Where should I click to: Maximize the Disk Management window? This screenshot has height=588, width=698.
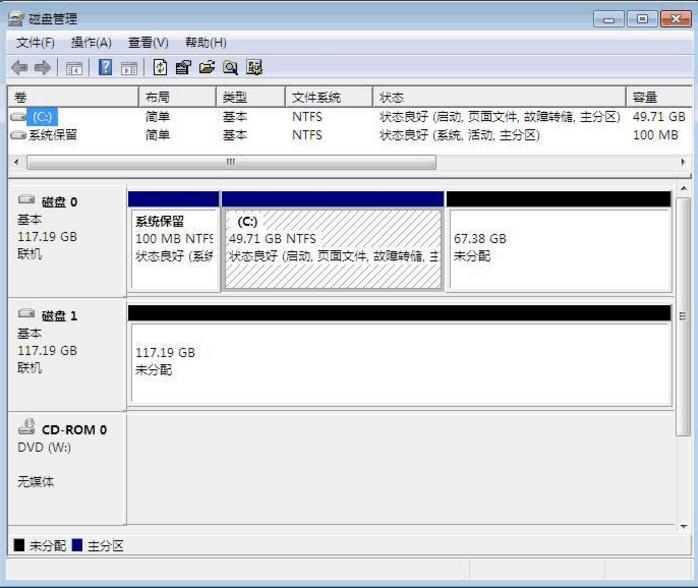pyautogui.click(x=642, y=19)
